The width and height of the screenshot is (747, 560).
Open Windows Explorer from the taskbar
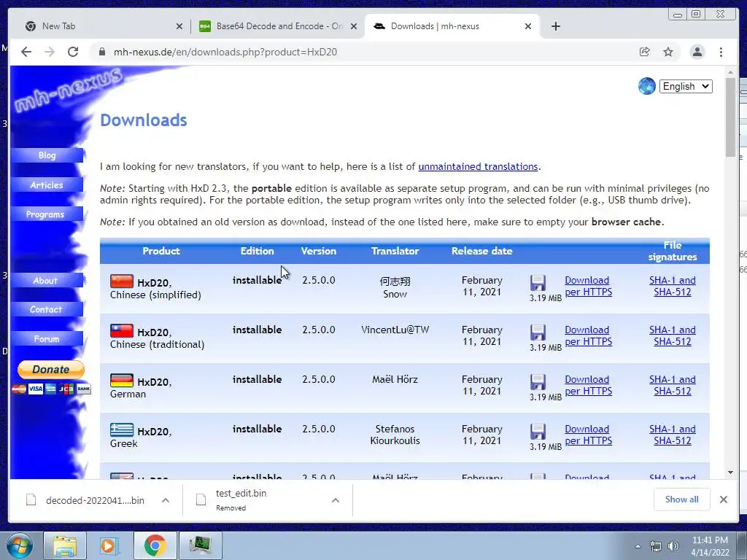click(65, 545)
